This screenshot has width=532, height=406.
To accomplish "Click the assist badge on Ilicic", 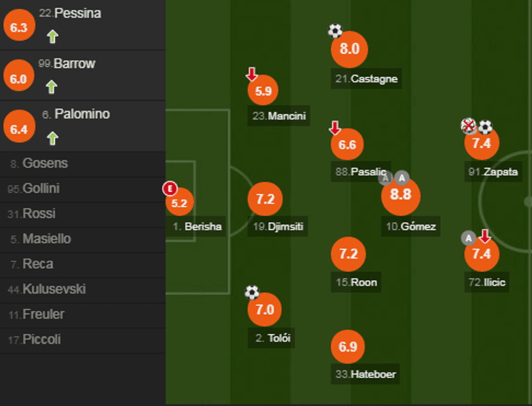I will [468, 238].
